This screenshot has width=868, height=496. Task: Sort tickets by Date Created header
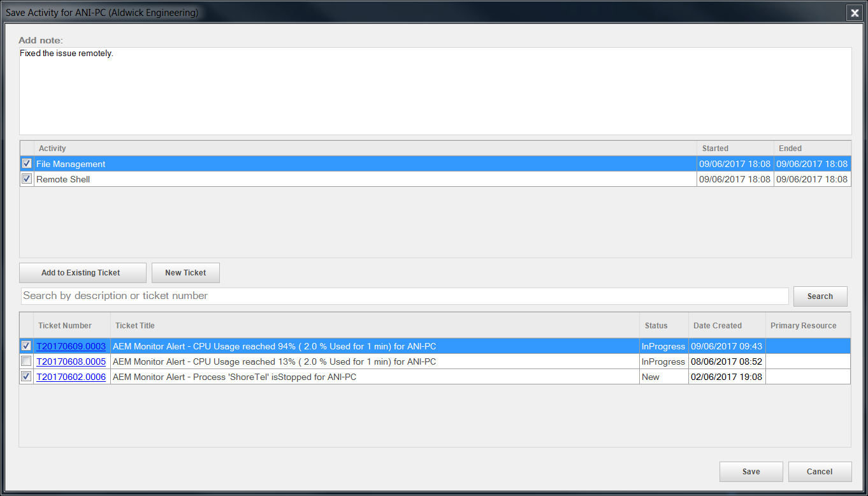pyautogui.click(x=727, y=326)
